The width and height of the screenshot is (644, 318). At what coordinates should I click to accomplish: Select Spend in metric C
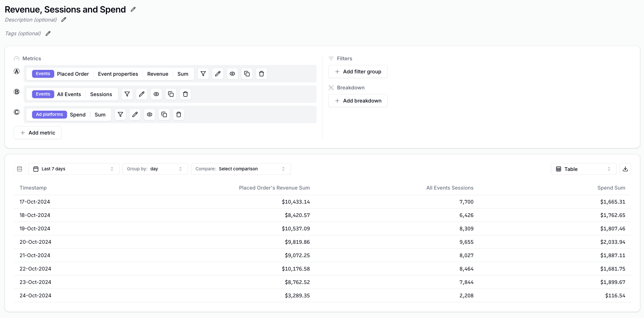(78, 115)
